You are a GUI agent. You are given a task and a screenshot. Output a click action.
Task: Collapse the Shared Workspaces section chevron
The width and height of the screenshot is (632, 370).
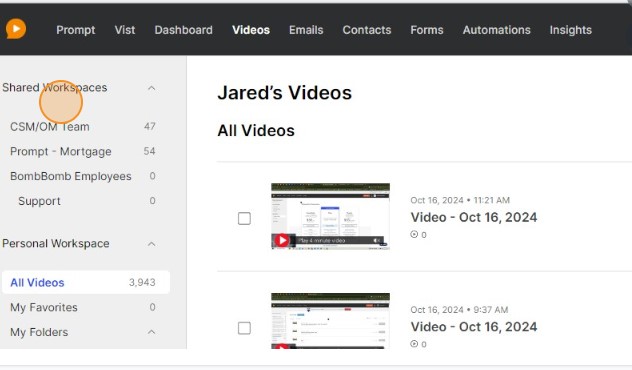(x=152, y=88)
